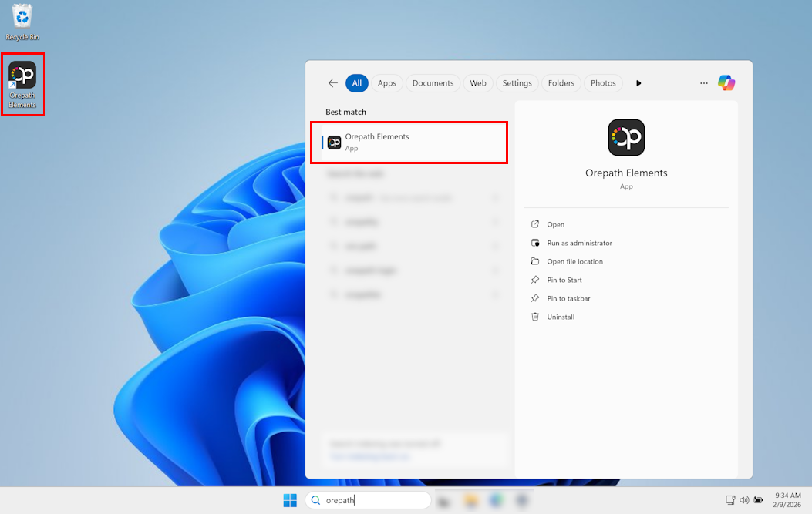
Task: Select Orepath Elements best match result
Action: click(409, 142)
